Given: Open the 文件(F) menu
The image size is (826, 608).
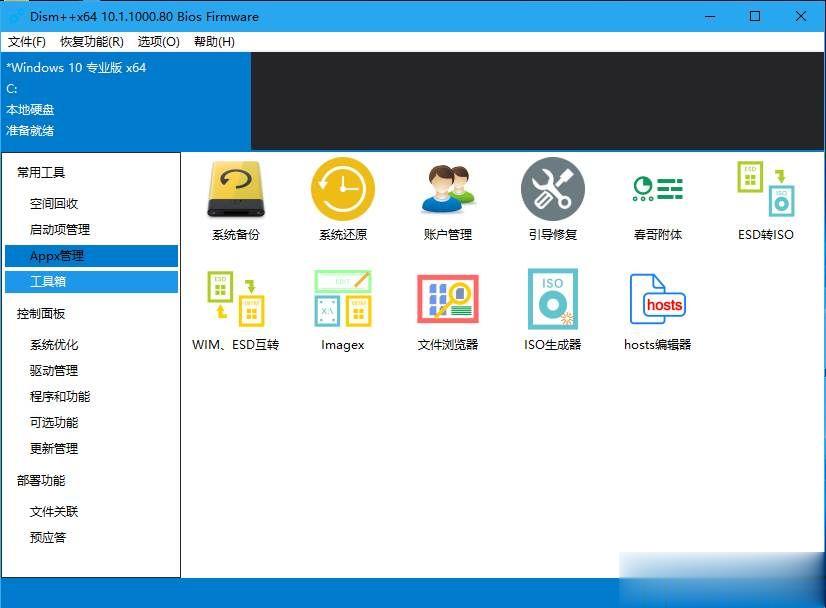Looking at the screenshot, I should pyautogui.click(x=26, y=42).
